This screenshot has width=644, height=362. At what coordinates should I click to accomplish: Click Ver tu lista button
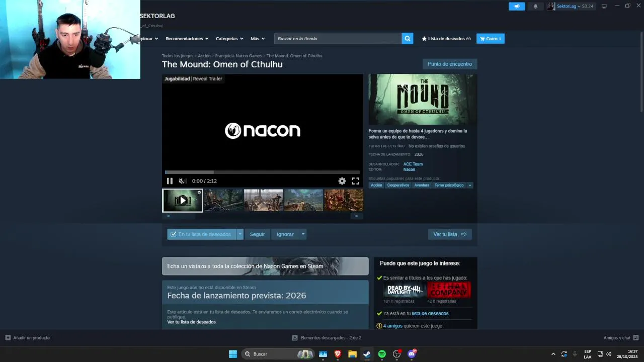450,234
